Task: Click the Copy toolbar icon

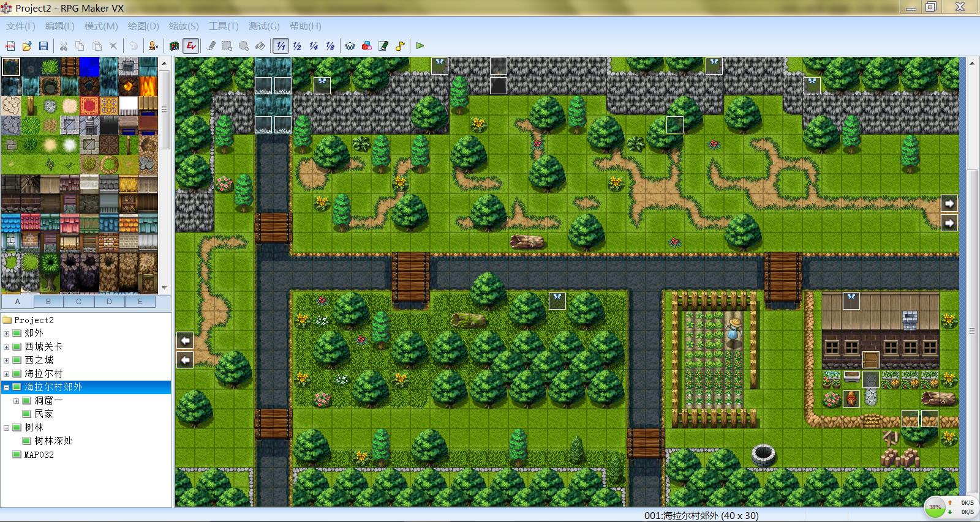Action: (x=80, y=46)
